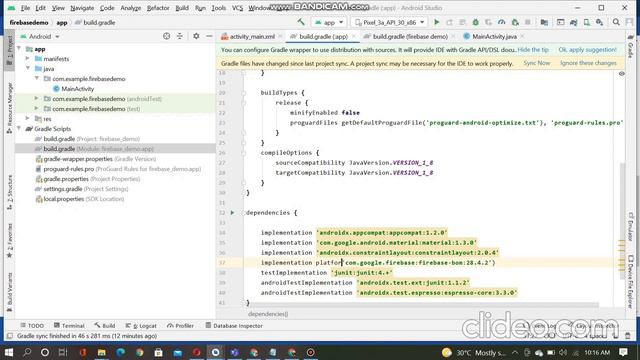Screen dimensions: 640x360
Task: Click Sync Now link
Action: 537,63
